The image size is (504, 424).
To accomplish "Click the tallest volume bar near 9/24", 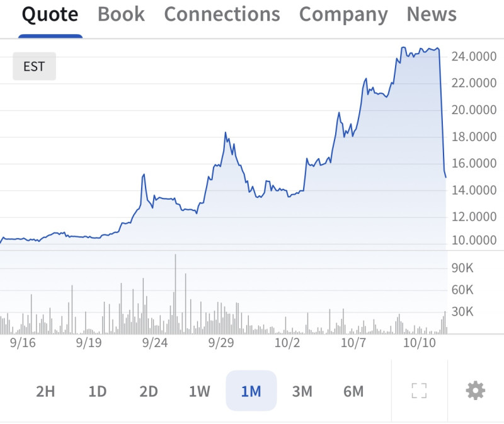I will pyautogui.click(x=175, y=296).
